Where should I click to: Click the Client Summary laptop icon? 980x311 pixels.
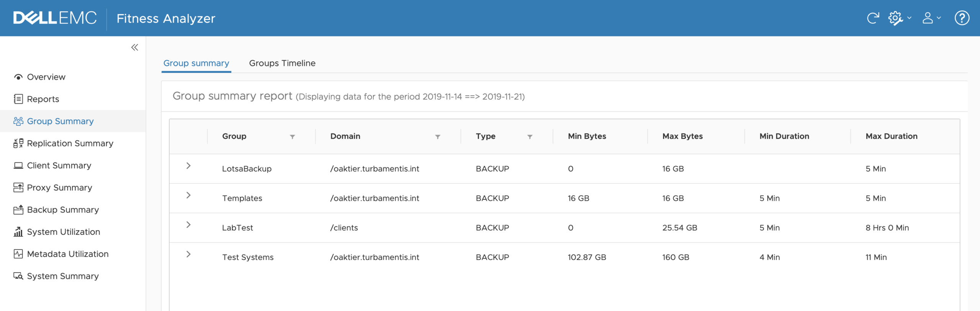coord(18,165)
